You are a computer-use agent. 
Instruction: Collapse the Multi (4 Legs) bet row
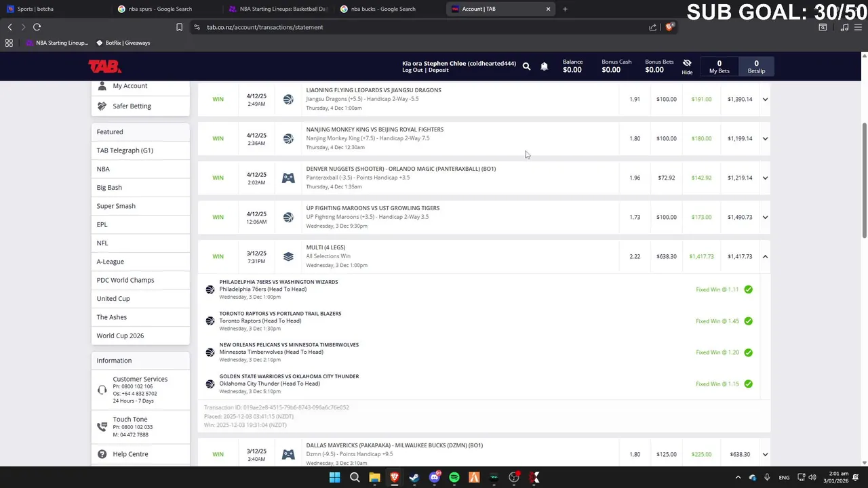(765, 256)
